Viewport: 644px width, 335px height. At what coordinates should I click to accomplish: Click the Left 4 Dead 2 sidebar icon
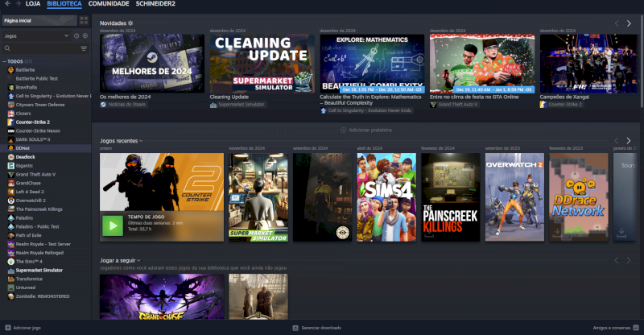point(11,192)
